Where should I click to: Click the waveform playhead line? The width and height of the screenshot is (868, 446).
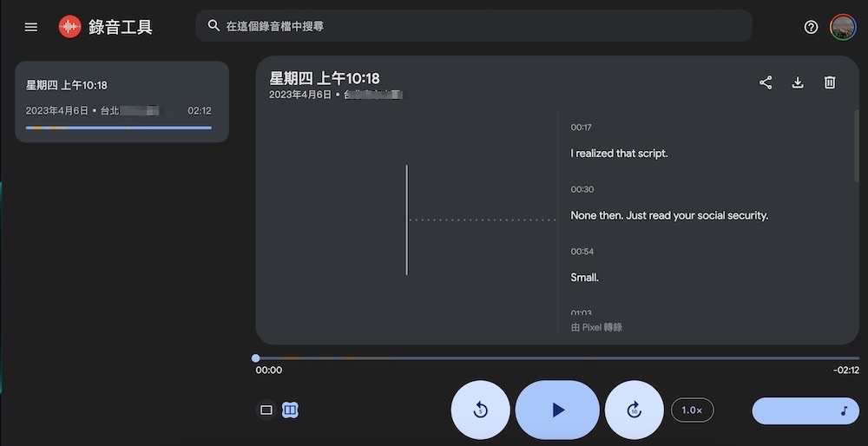pos(407,220)
